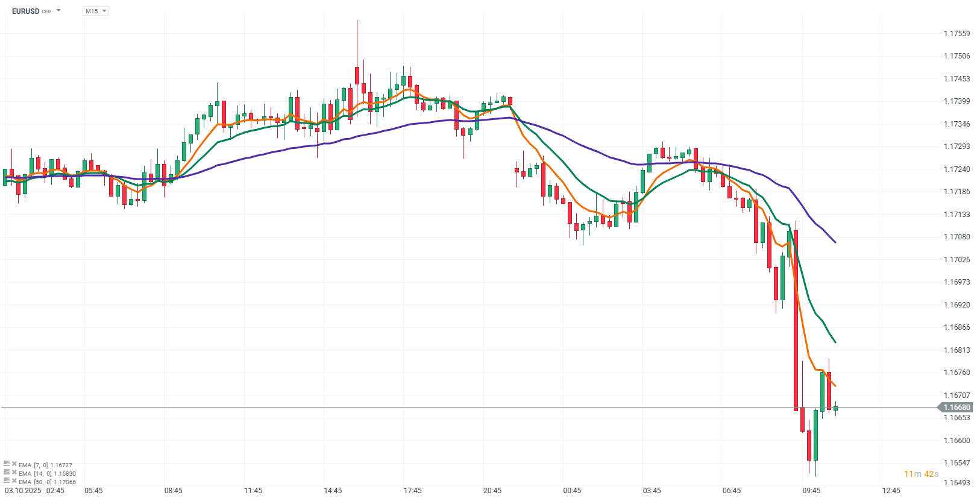980x501 pixels.
Task: Click the 09:45 time axis label
Action: [811, 491]
